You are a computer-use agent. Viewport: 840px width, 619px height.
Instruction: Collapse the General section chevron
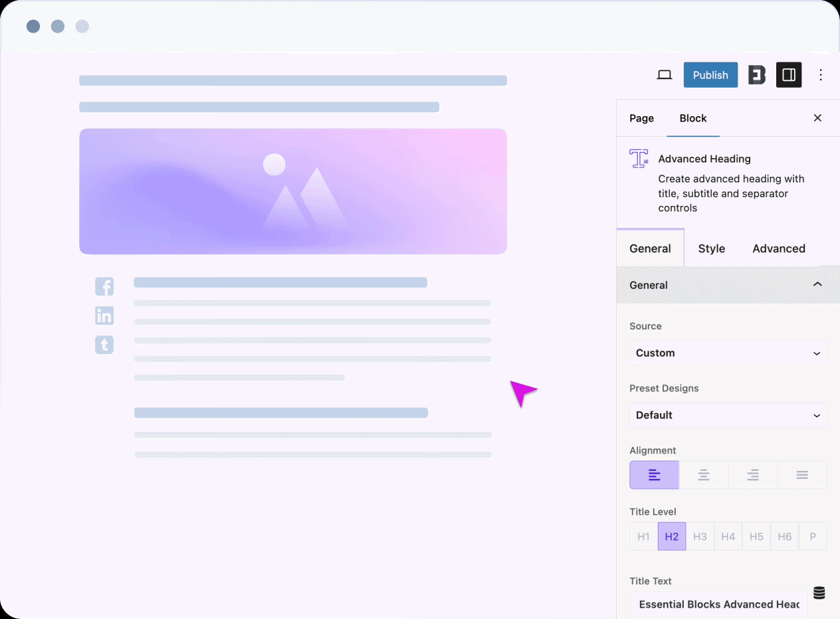click(x=817, y=284)
